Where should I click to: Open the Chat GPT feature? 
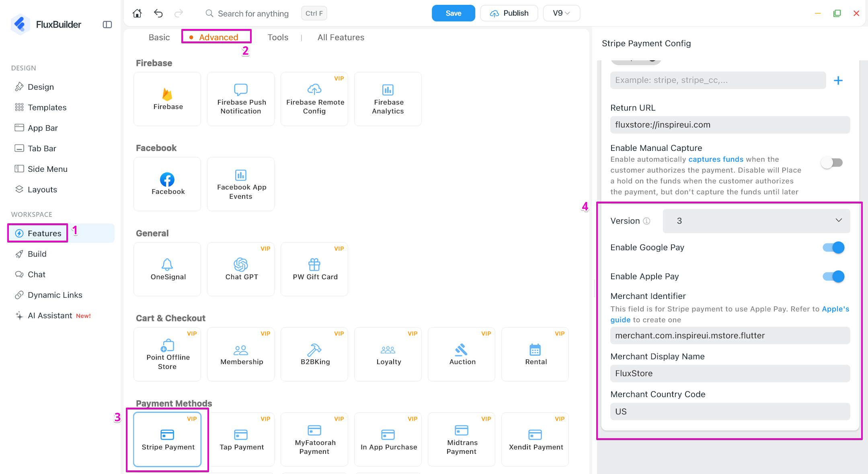click(x=241, y=269)
